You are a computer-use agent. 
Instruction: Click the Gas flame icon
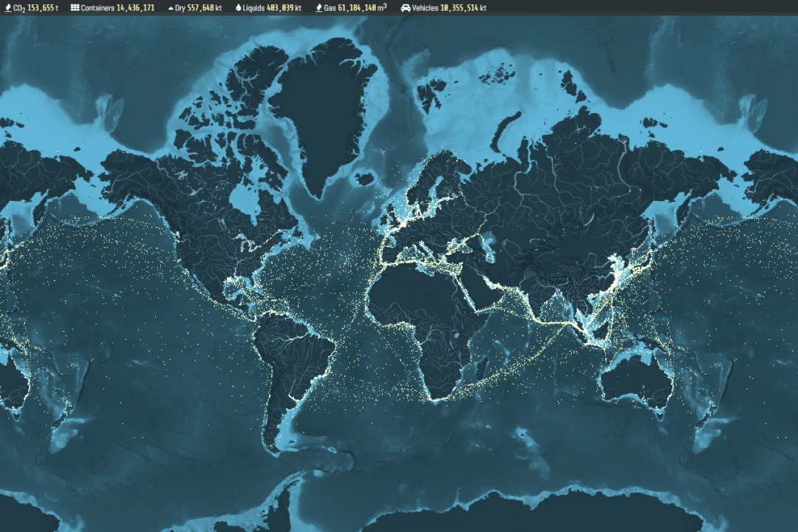pyautogui.click(x=318, y=8)
